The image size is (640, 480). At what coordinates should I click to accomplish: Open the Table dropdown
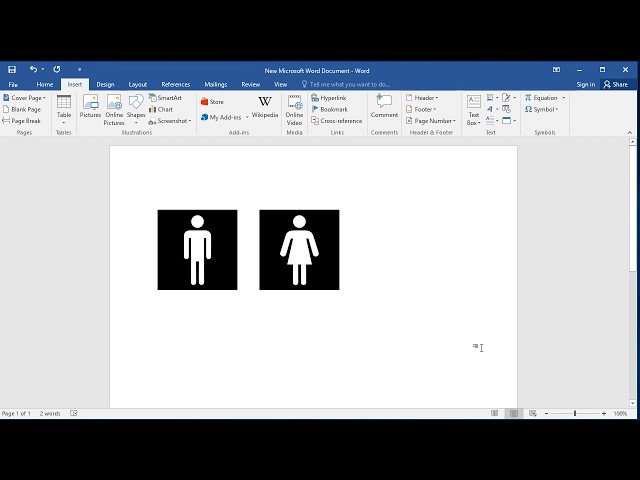[64, 110]
